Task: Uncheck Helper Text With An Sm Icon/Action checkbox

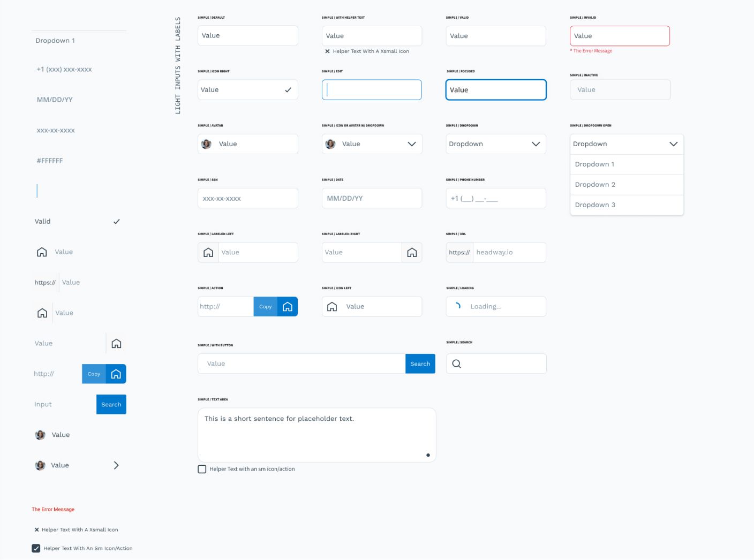Action: (35, 548)
